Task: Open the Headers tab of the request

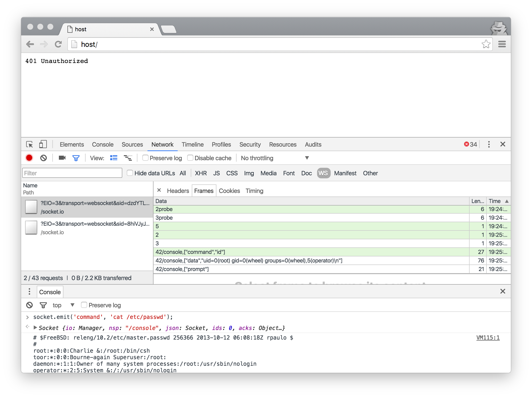Action: [x=178, y=191]
